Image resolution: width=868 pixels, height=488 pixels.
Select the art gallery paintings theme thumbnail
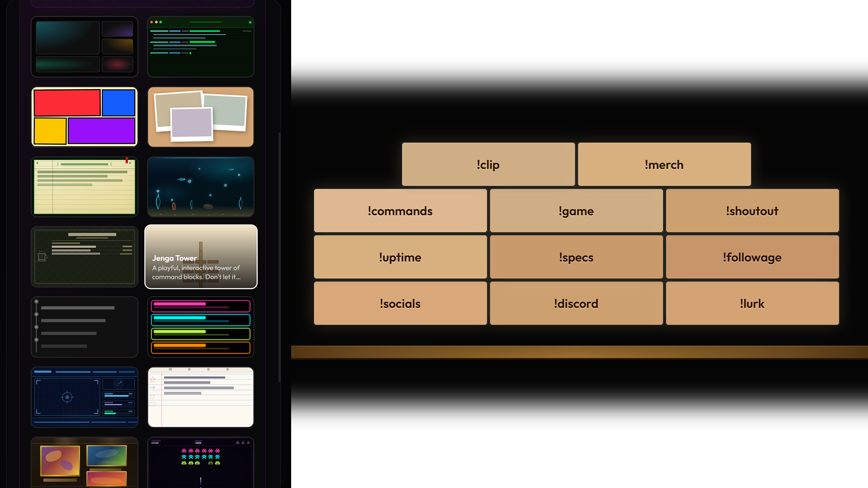click(85, 462)
